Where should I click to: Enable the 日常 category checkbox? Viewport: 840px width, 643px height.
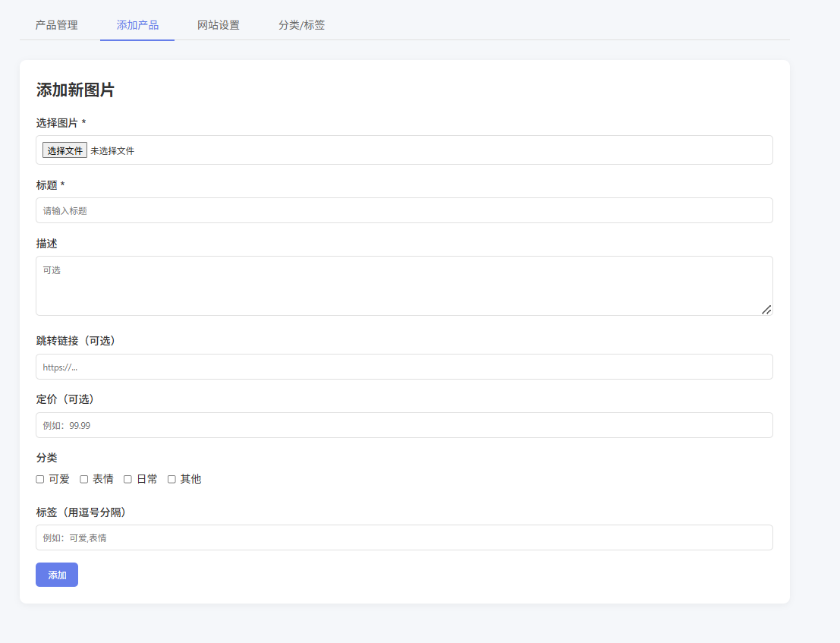click(x=128, y=479)
